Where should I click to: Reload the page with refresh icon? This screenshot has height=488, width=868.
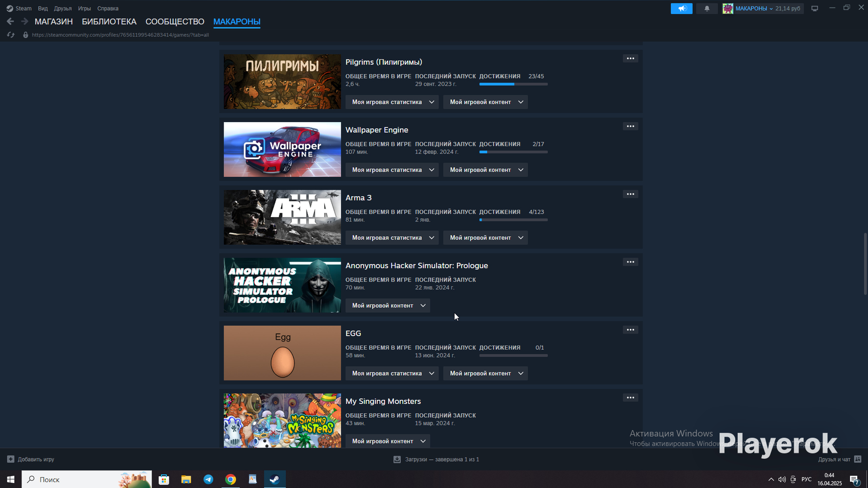click(x=11, y=35)
